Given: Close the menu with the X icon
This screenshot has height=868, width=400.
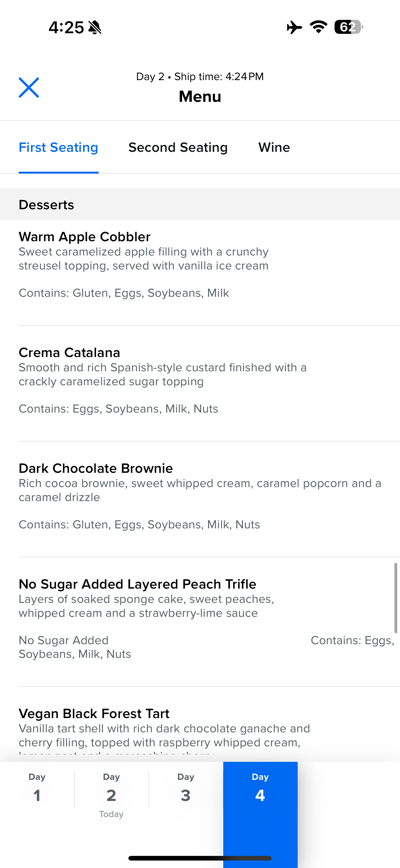Looking at the screenshot, I should click(29, 88).
